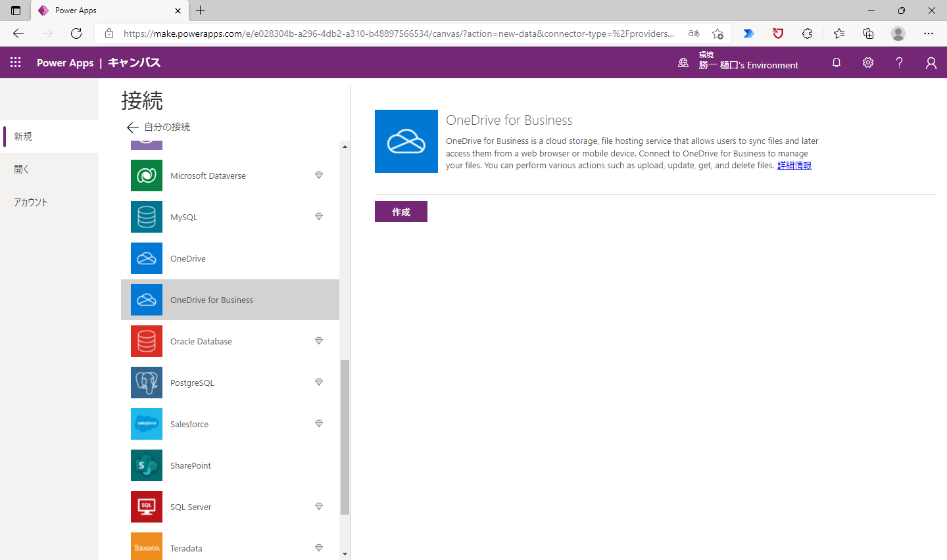Click the help question mark icon
The height and width of the screenshot is (560, 947).
(899, 62)
